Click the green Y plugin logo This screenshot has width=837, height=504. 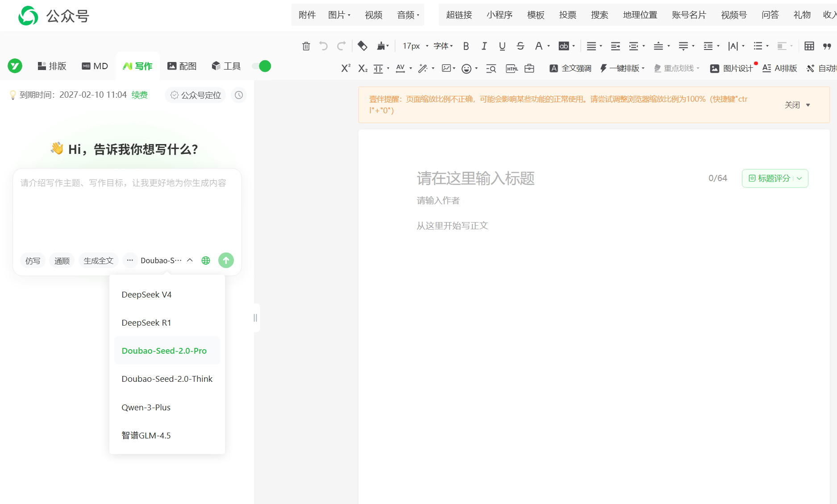[x=15, y=66]
